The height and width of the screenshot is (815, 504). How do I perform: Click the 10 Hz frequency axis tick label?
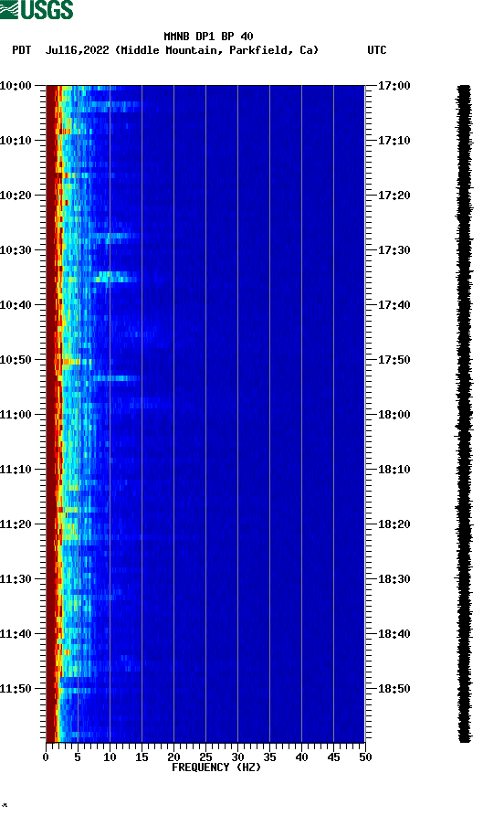(110, 757)
